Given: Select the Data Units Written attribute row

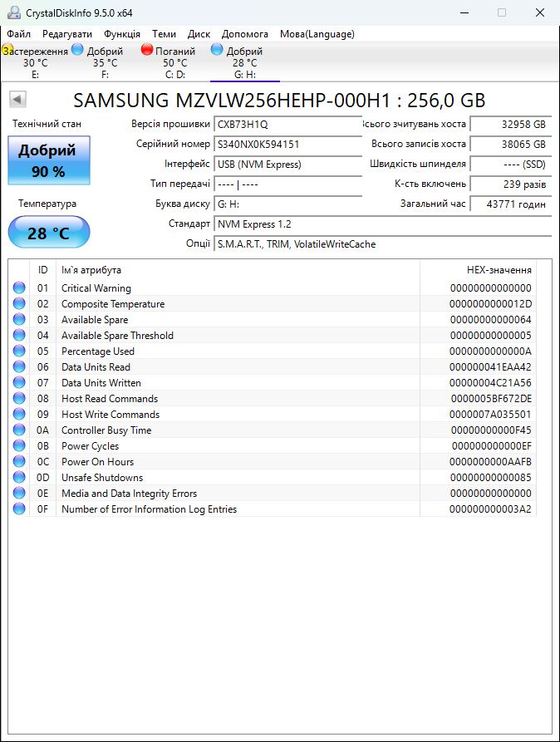Looking at the screenshot, I should tap(273, 382).
